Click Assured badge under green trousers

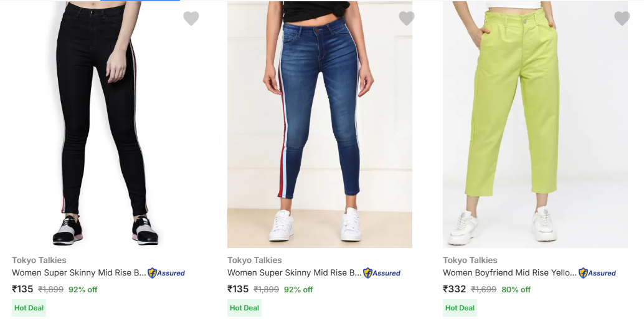597,273
